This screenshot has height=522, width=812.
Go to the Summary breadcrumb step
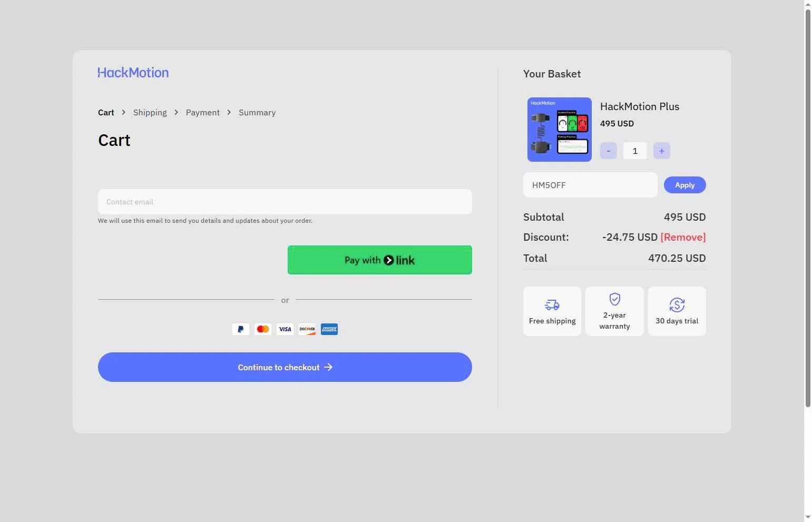pos(257,113)
